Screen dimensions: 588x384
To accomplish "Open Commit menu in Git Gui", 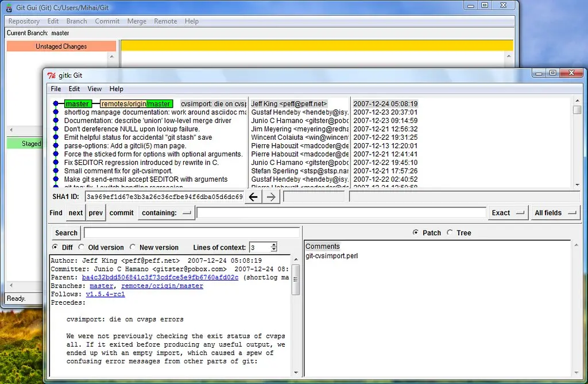I will click(x=107, y=21).
